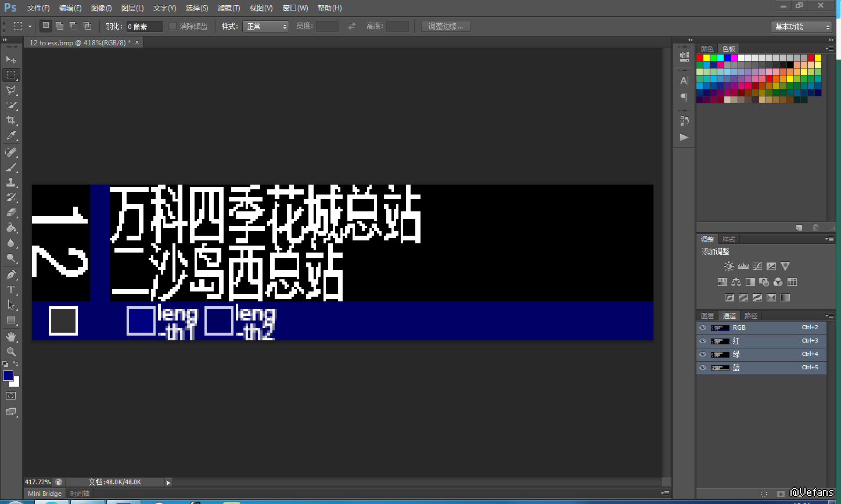Image resolution: width=841 pixels, height=504 pixels.
Task: Toggle Quick Mask mode
Action: [11, 396]
